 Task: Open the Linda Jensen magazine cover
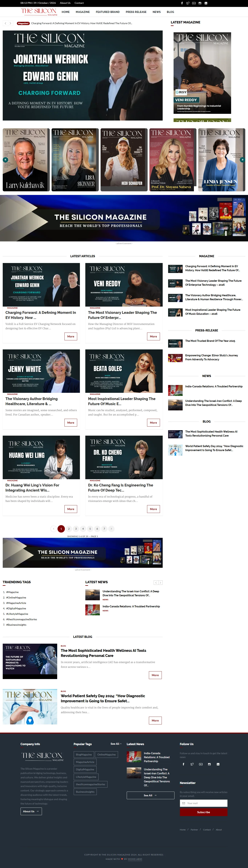pyautogui.click(x=222, y=160)
